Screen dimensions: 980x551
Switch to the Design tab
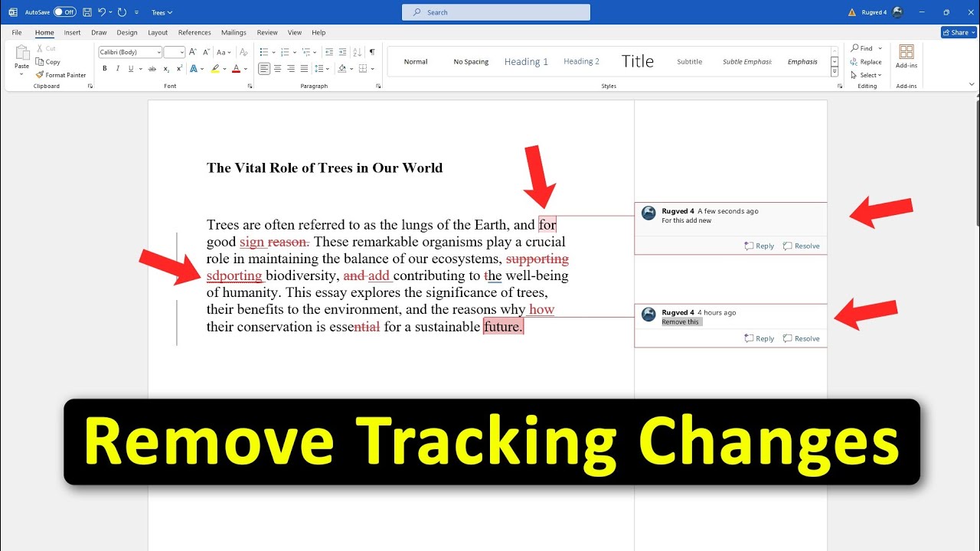click(127, 33)
